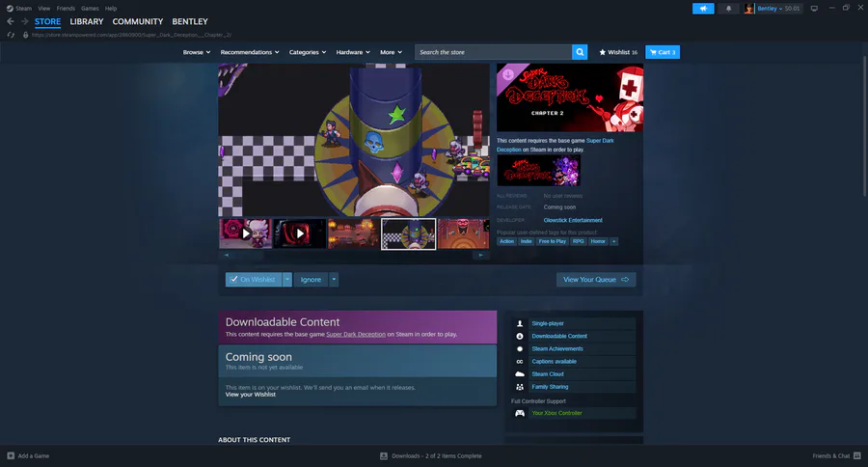Click the Steam logo menu
Image resolution: width=868 pixels, height=467 pixels.
[19, 9]
